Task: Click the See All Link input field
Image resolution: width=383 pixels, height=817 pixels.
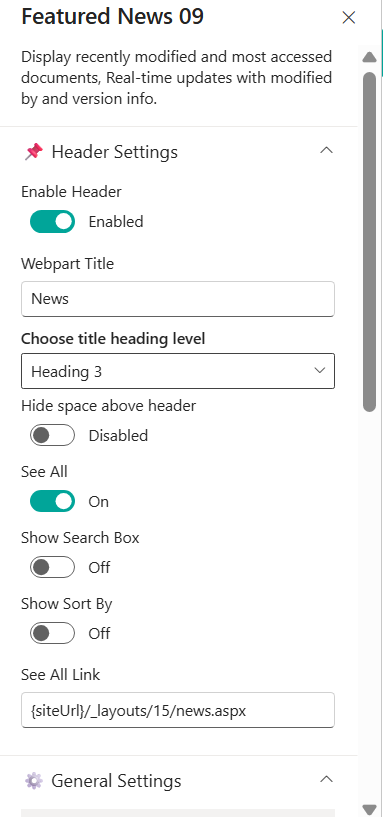Action: 178,710
